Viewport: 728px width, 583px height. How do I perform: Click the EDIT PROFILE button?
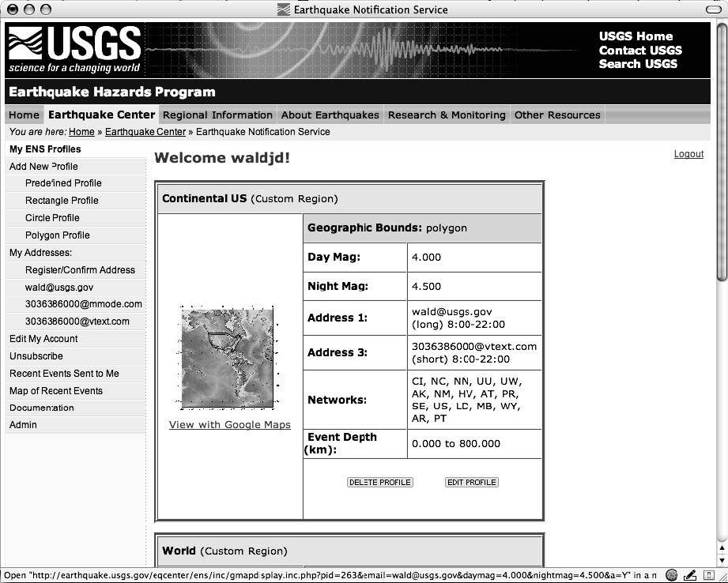(471, 482)
